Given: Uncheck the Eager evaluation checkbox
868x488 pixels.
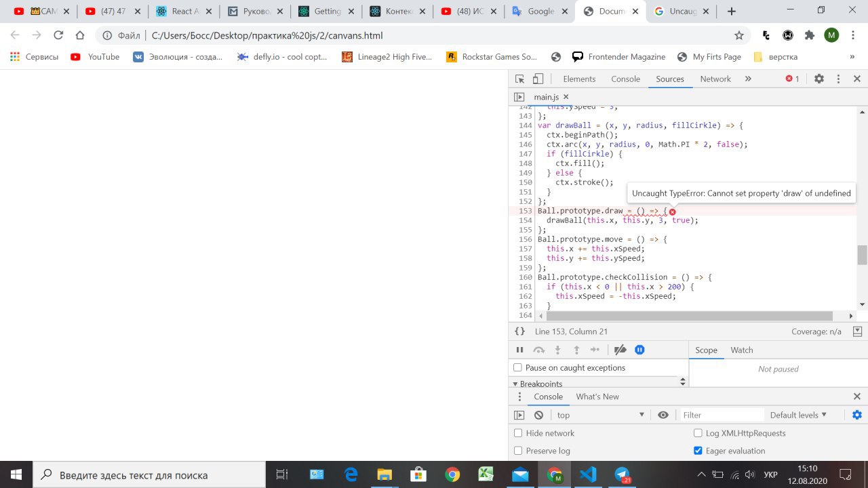Looking at the screenshot, I should (698, 451).
